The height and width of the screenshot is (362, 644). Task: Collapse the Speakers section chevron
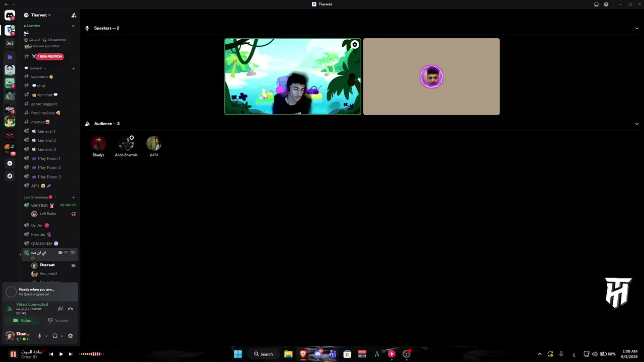coord(636,28)
